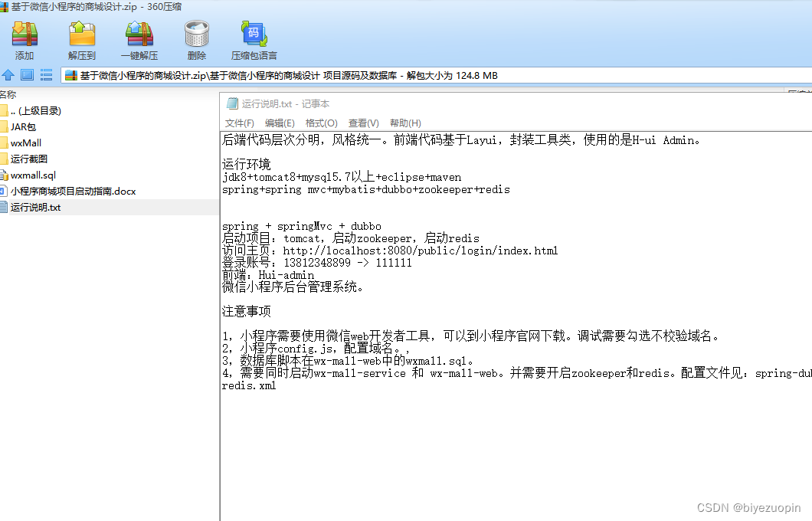Select the wxMall folder name
Screen dimensions: 812x521
[26, 143]
